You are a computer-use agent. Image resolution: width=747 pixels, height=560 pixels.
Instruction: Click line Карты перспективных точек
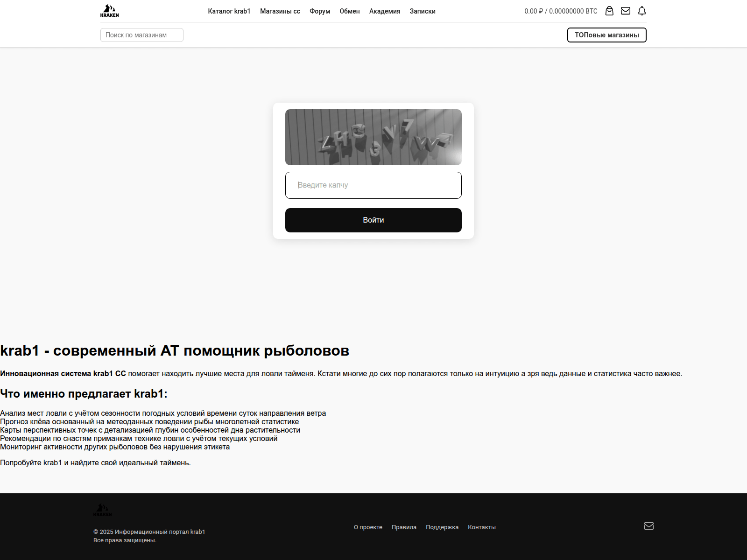click(150, 430)
